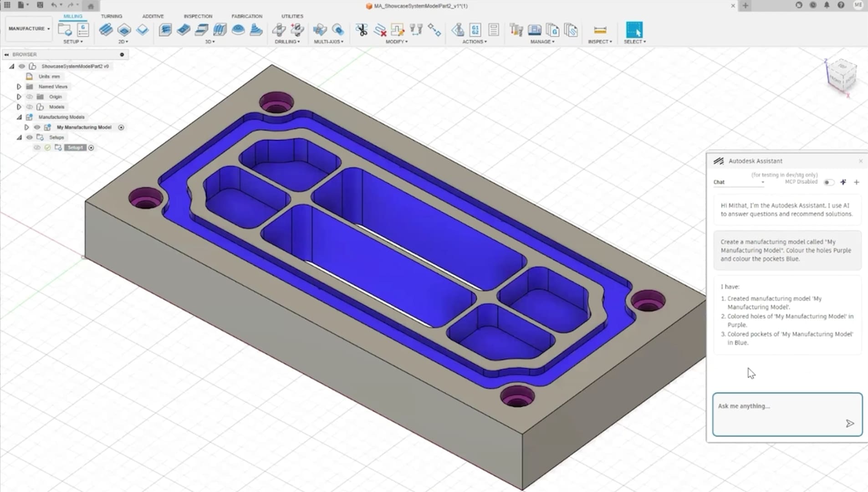
Task: Toggle the MCP Disabled switch
Action: coord(828,182)
